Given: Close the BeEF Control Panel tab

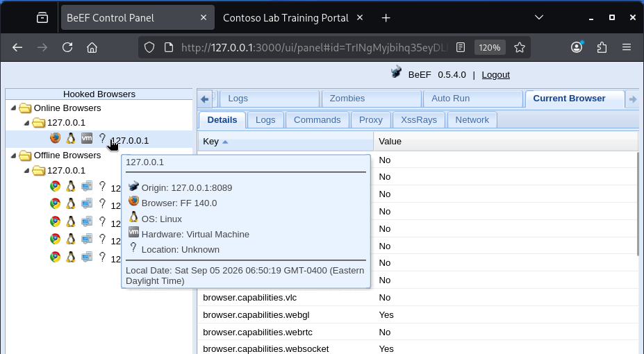Looking at the screenshot, I should (204, 17).
